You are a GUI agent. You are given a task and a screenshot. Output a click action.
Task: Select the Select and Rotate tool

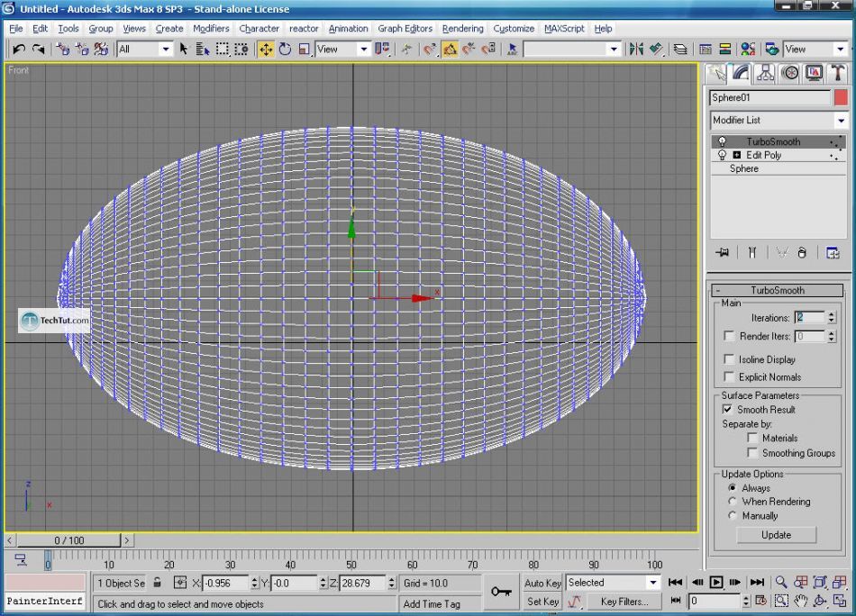[x=285, y=50]
